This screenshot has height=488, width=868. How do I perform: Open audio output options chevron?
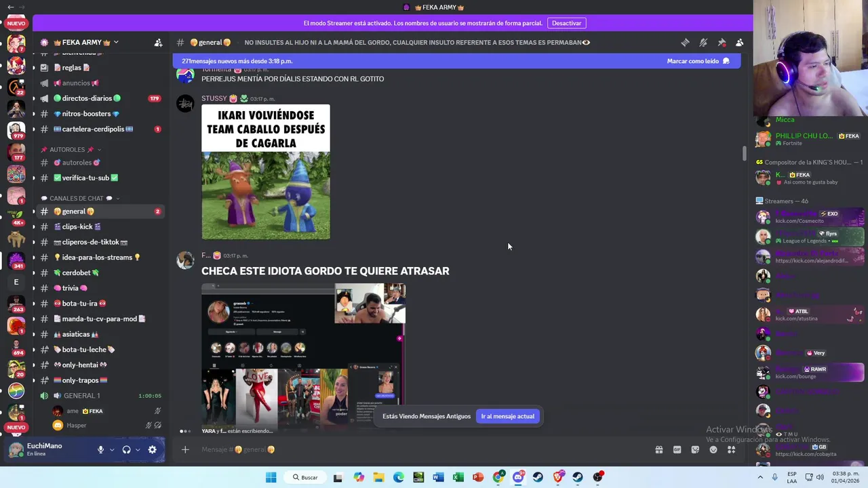tap(138, 449)
